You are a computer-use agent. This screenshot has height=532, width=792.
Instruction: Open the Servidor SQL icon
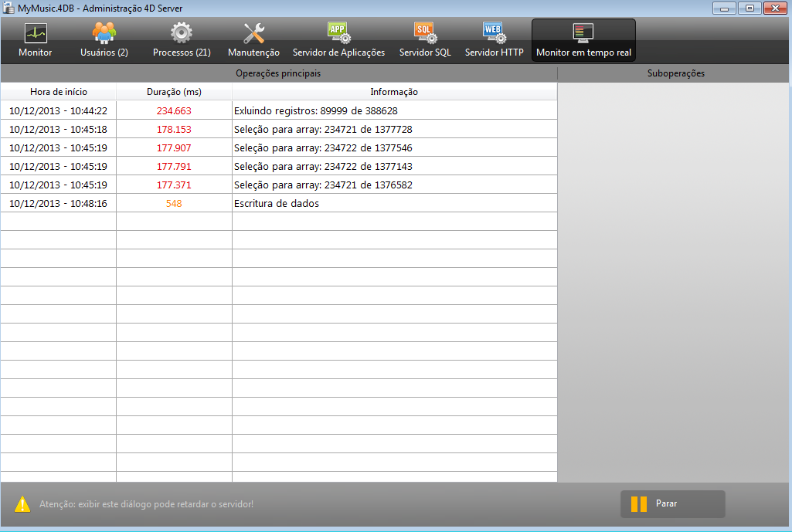[x=425, y=32]
